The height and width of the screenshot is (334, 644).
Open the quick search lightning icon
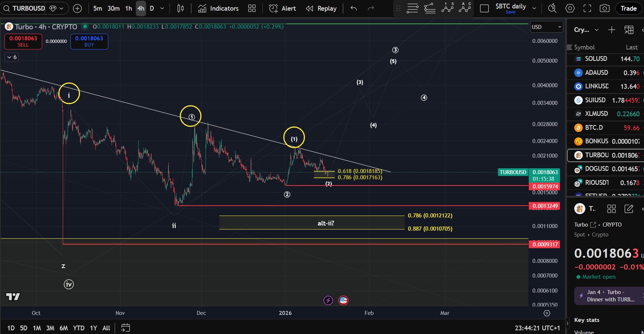(552, 8)
